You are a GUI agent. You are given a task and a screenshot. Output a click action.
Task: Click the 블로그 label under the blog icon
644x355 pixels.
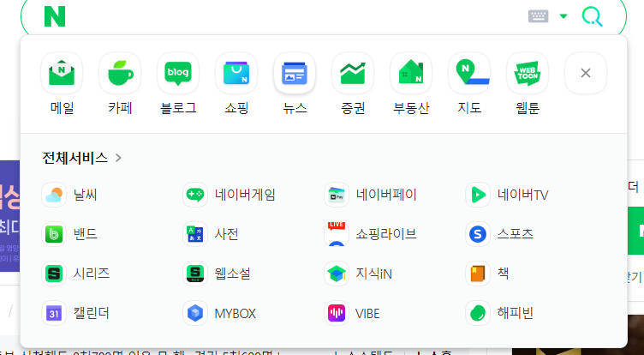(178, 108)
